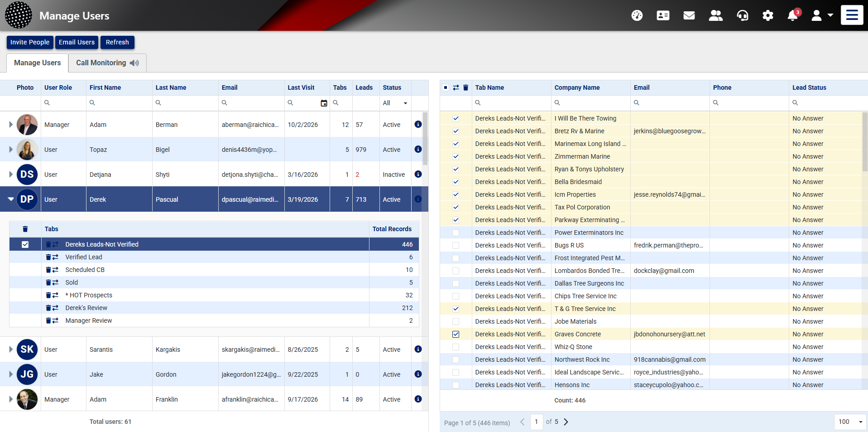
Task: Check Power Exterminators Inc checkbox
Action: click(456, 233)
